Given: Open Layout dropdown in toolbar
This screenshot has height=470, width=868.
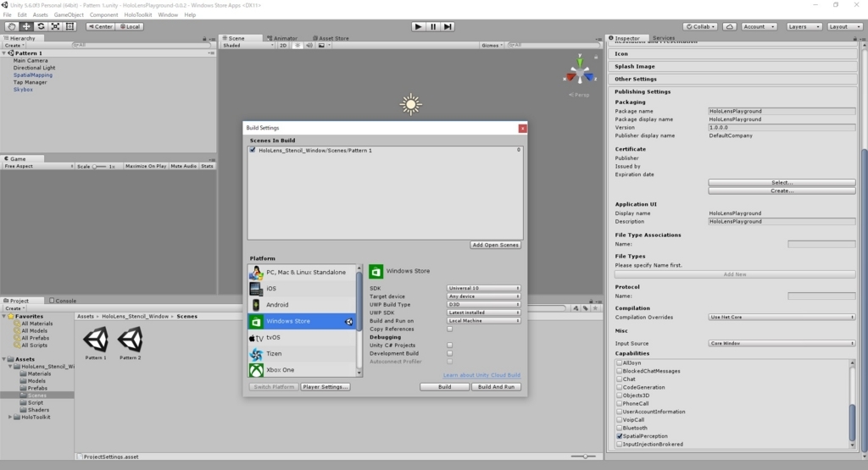Looking at the screenshot, I should (845, 26).
